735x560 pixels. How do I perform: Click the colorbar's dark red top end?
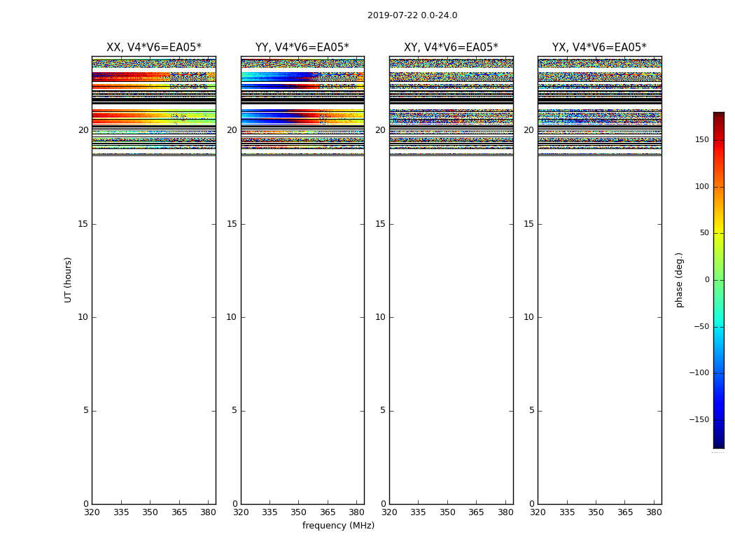click(x=718, y=115)
